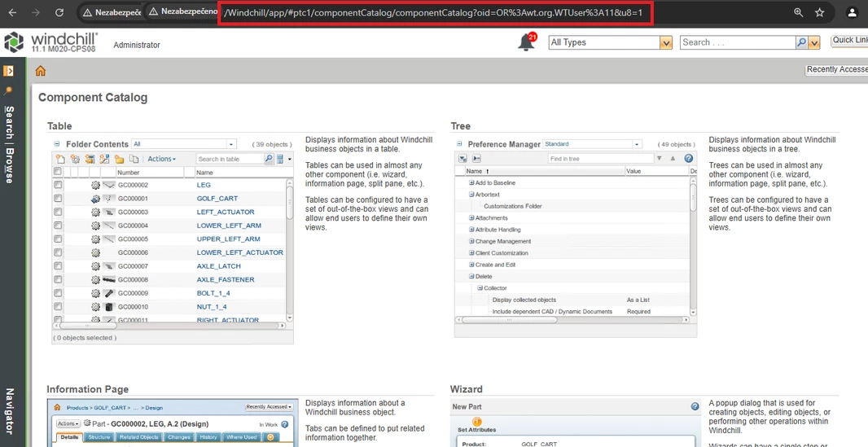Expand the left navigator panel arrow icon
This screenshot has height=447, width=868.
point(8,71)
